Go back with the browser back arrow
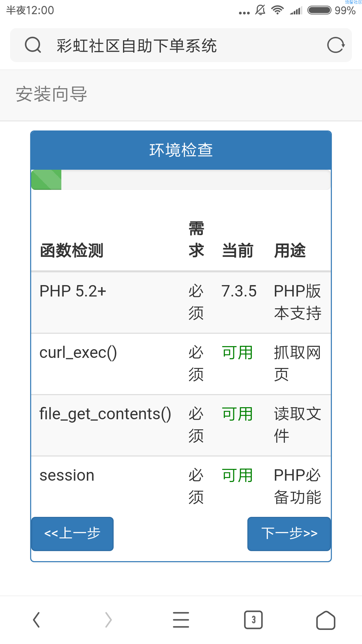The image size is (362, 644). tap(37, 620)
